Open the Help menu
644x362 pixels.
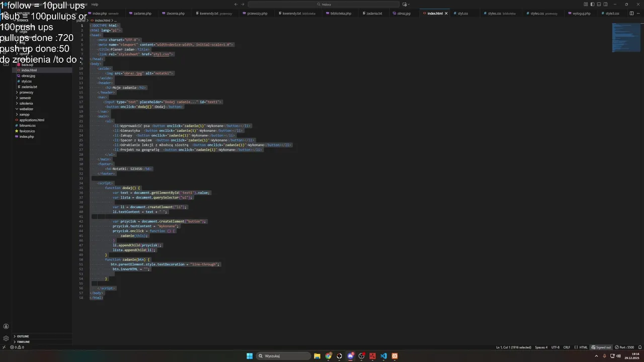[x=95, y=4]
